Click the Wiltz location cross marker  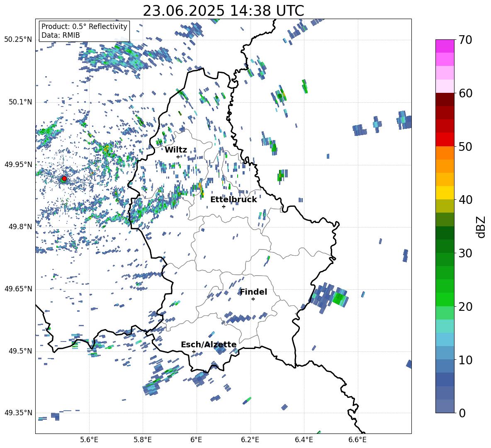coord(178,157)
